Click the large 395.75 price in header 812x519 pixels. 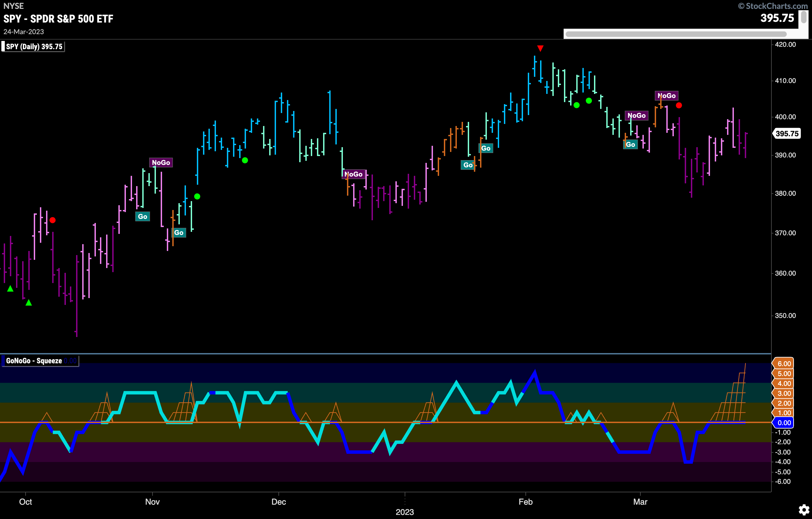(777, 18)
